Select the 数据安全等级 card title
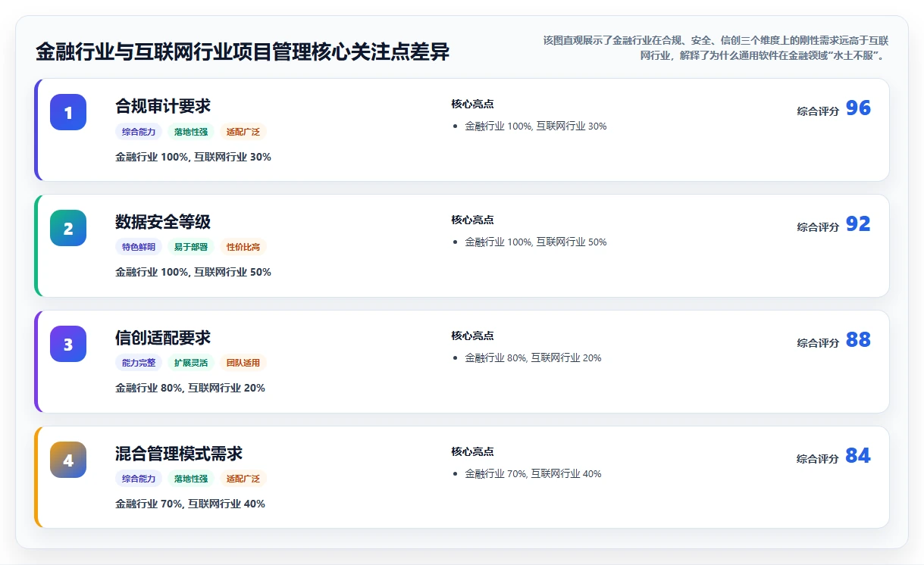Image resolution: width=924 pixels, height=565 pixels. pyautogui.click(x=163, y=222)
